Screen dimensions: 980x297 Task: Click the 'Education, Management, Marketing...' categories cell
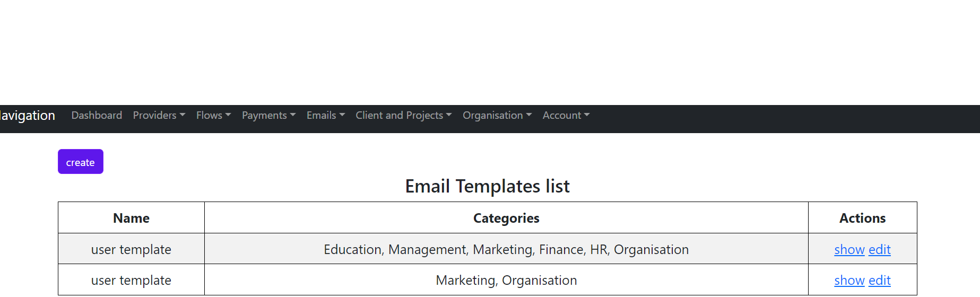pyautogui.click(x=506, y=249)
